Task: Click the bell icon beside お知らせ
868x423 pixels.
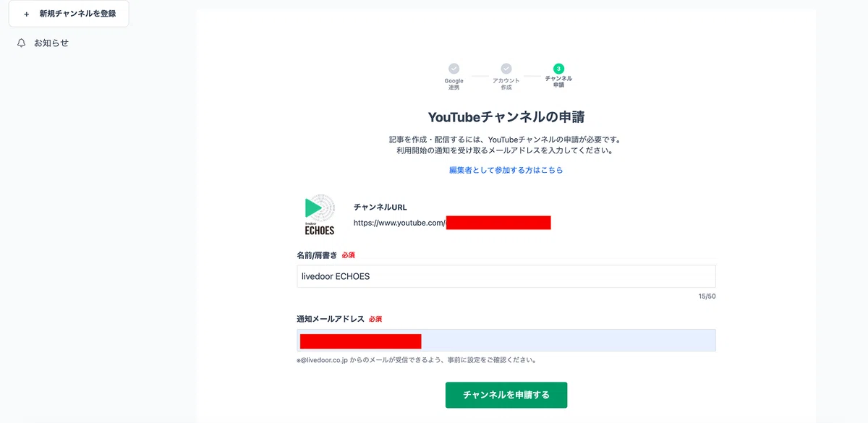Action: tap(22, 43)
